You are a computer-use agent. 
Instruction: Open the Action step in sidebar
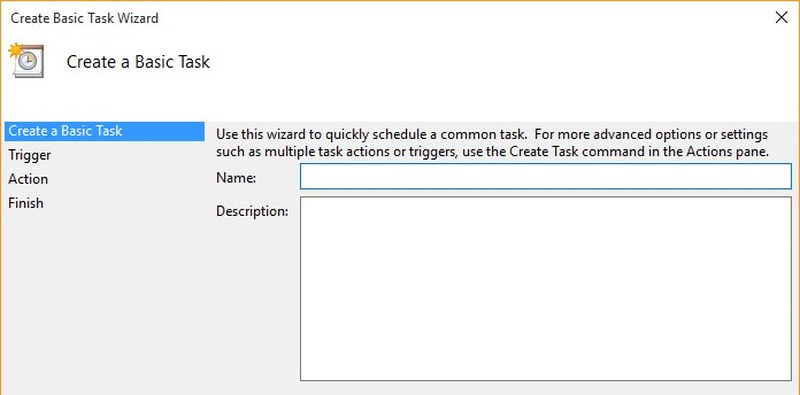point(28,179)
